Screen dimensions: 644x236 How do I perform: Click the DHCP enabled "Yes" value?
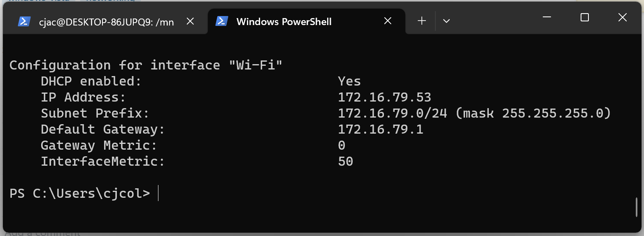349,81
